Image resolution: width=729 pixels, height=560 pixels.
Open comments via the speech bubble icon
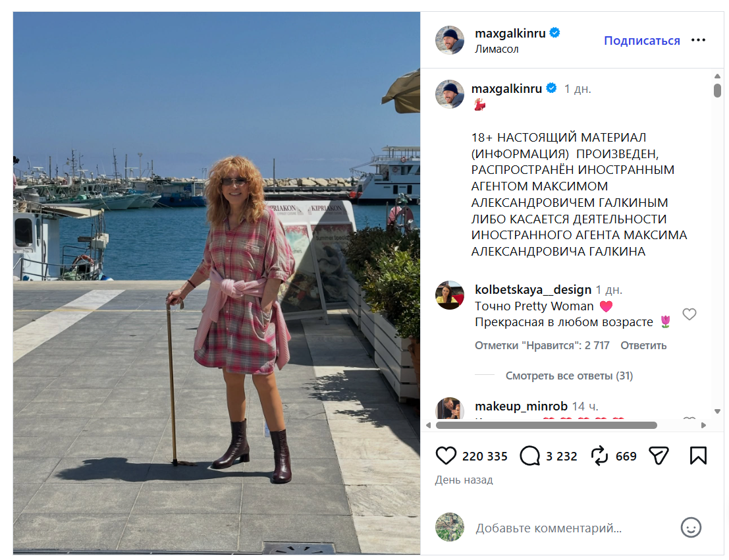(530, 456)
